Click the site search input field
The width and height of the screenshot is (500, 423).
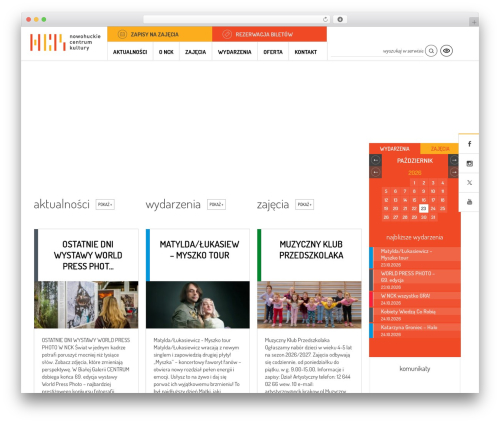tap(377, 51)
